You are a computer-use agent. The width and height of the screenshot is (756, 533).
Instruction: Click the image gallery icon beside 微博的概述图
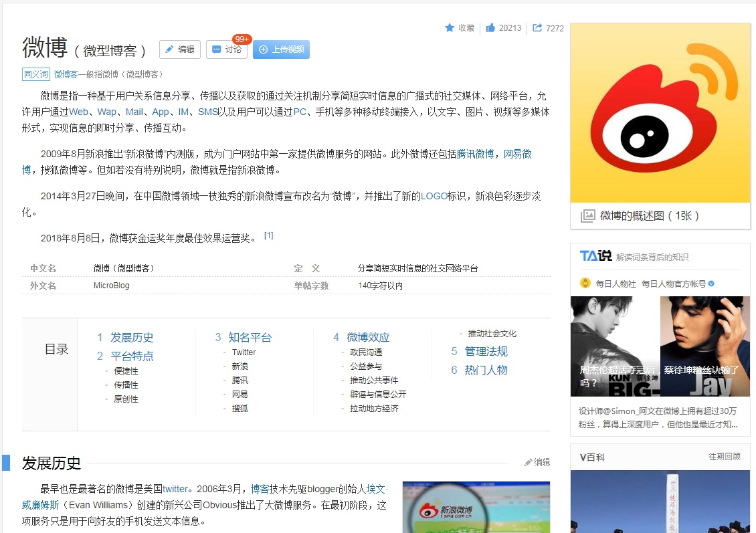pos(587,216)
